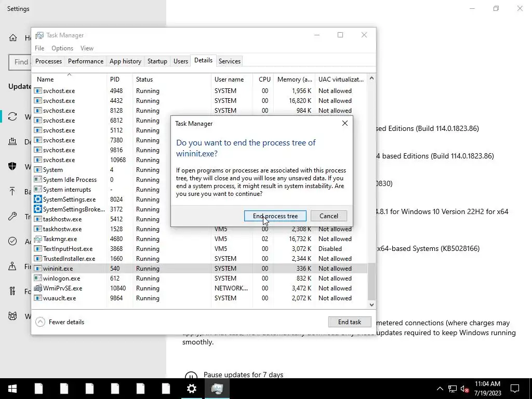Viewport: 532px width, 399px height.
Task: Switch to the Users tab
Action: click(x=180, y=61)
